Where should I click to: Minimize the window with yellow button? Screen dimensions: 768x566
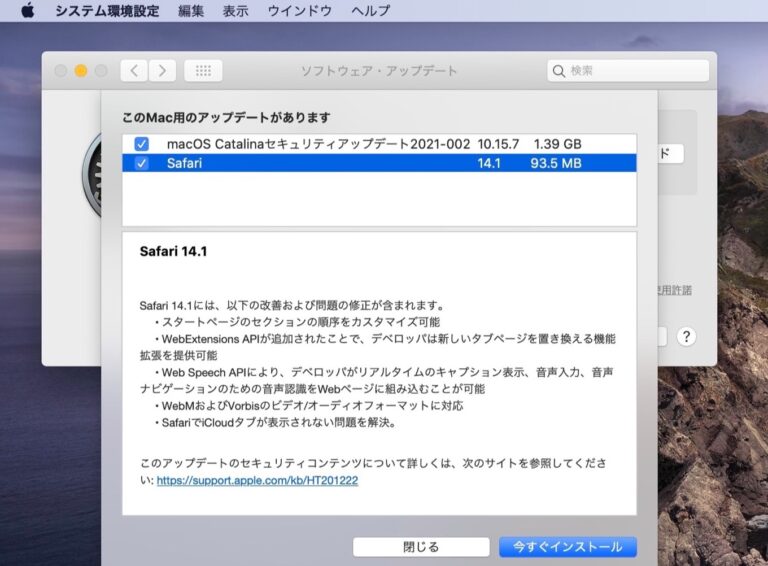click(x=81, y=71)
